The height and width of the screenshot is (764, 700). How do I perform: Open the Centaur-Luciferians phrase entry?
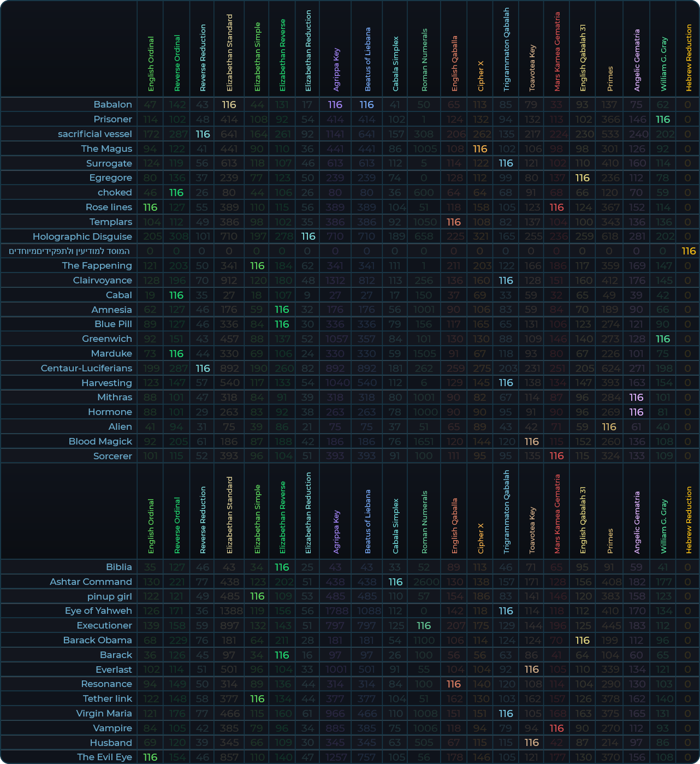[86, 368]
